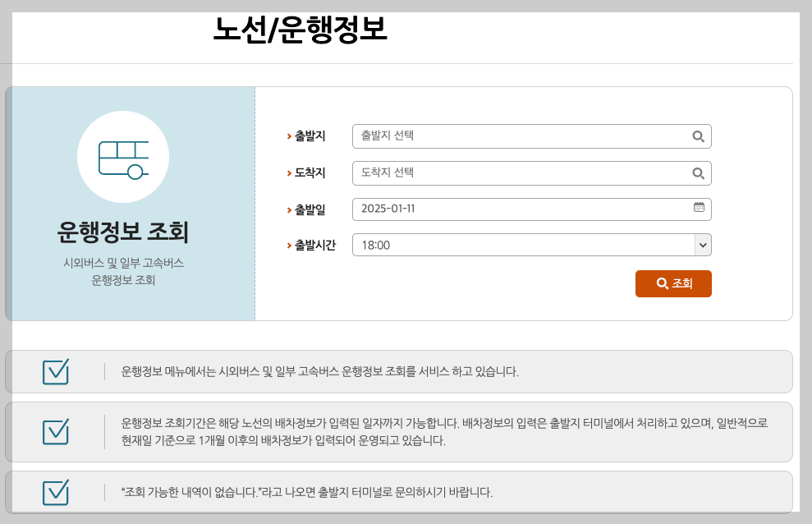Click the checkmark icon beside the first notice
Viewport: 812px width, 524px height.
tap(55, 372)
